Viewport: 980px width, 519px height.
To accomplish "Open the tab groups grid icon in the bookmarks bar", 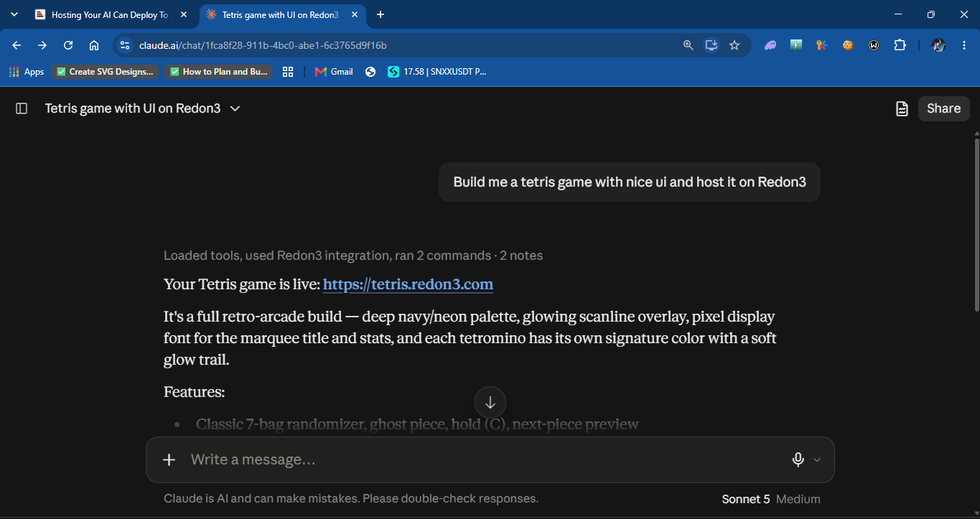I will tap(288, 72).
